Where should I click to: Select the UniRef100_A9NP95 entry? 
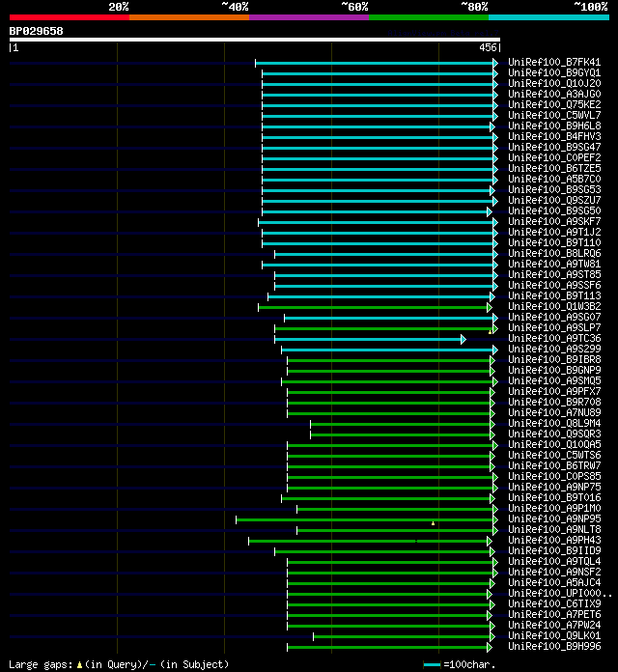click(x=554, y=519)
